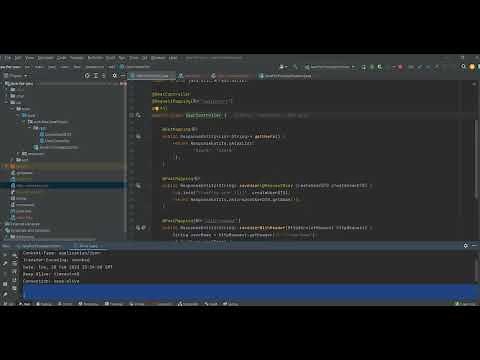Image resolution: width=480 pixels, height=360 pixels.
Task: Click the editor vertical scrollbar
Action: [x=476, y=160]
